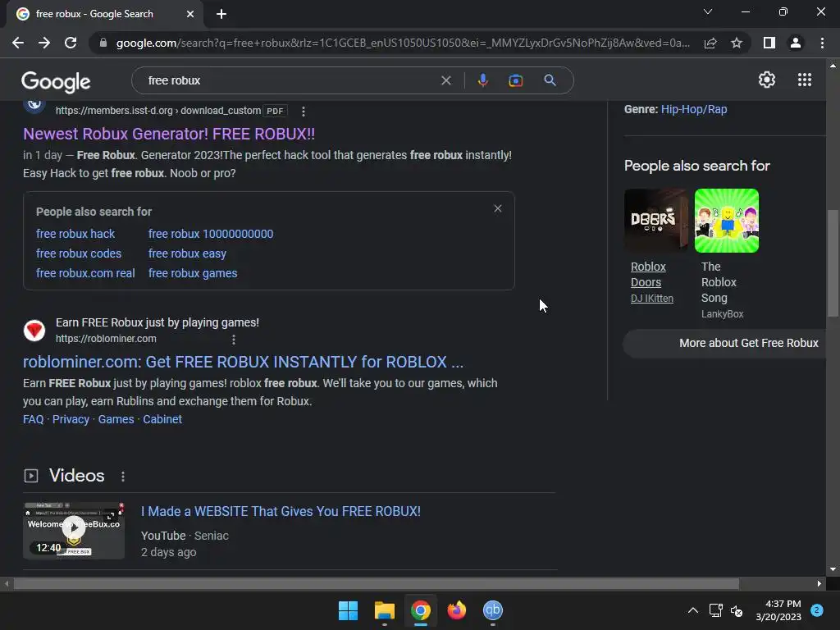Open muted volume tray icon
Viewport: 840px width, 630px height.
737,610
